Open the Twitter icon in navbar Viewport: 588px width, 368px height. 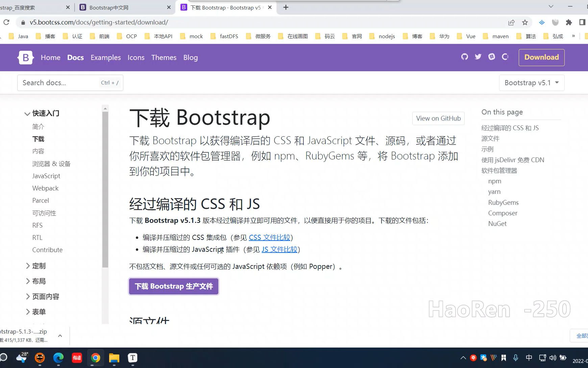tap(478, 57)
